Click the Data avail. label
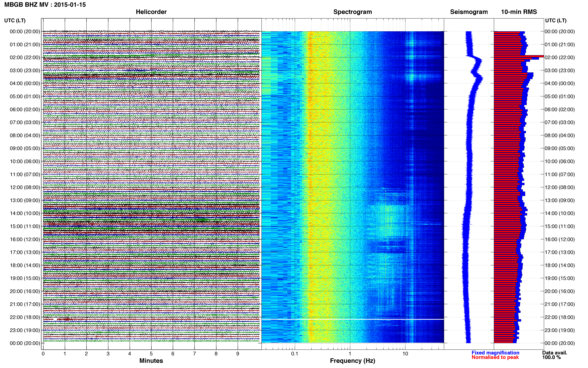The width and height of the screenshot is (588, 368). (x=555, y=353)
